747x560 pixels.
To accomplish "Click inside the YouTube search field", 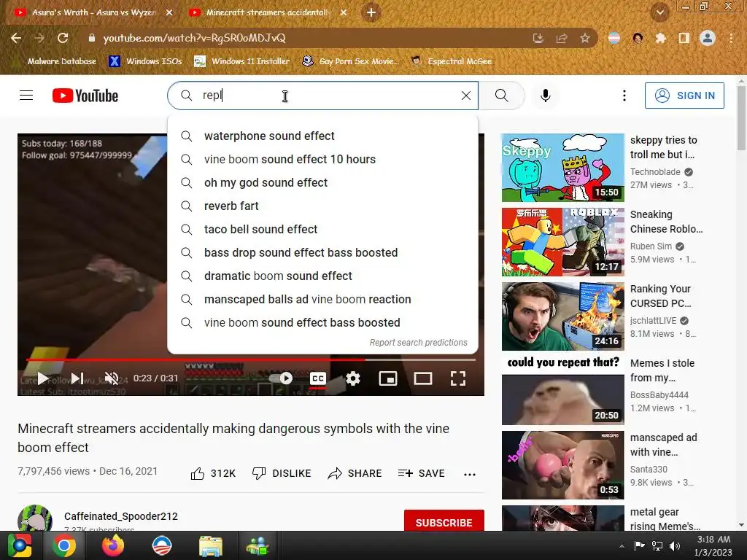I will 323,96.
